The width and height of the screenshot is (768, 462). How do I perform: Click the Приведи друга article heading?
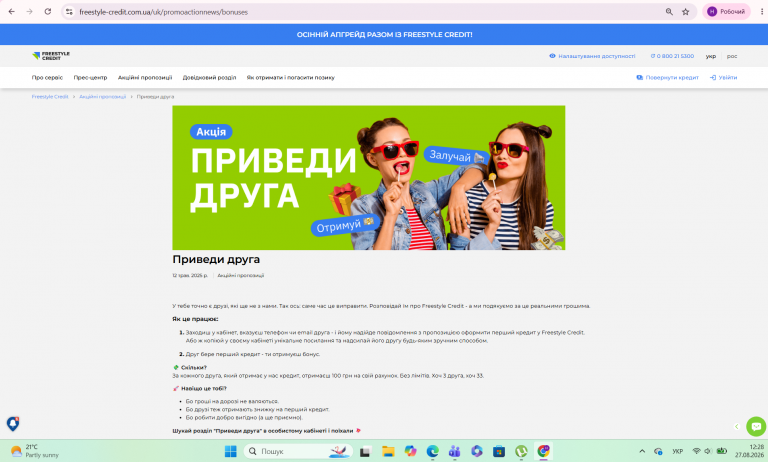[216, 259]
